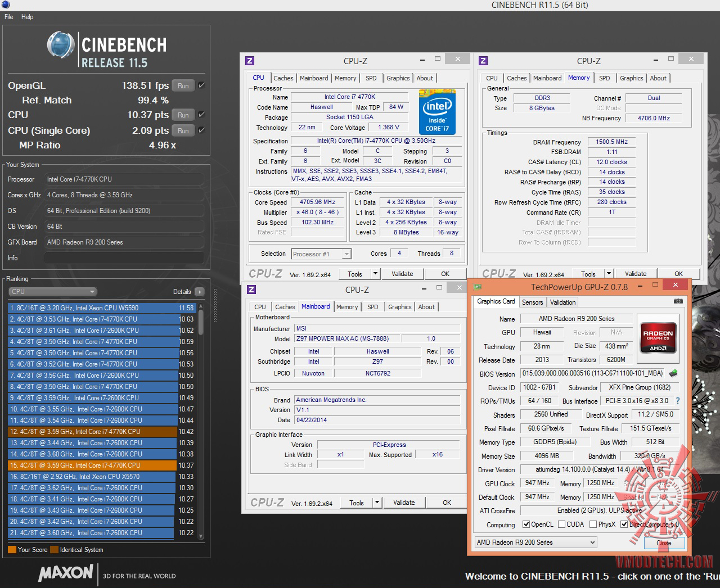Minimize the GPU-Z window
The height and width of the screenshot is (588, 720).
641,286
